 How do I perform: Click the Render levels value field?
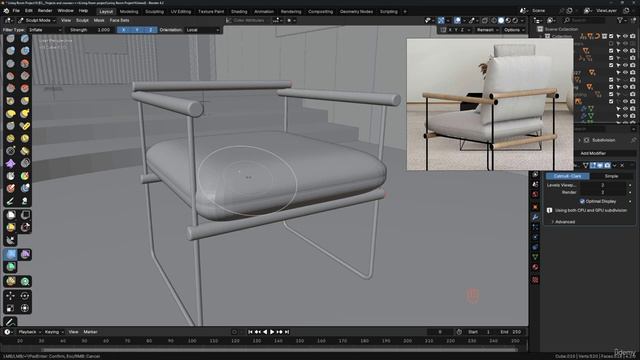click(x=603, y=192)
